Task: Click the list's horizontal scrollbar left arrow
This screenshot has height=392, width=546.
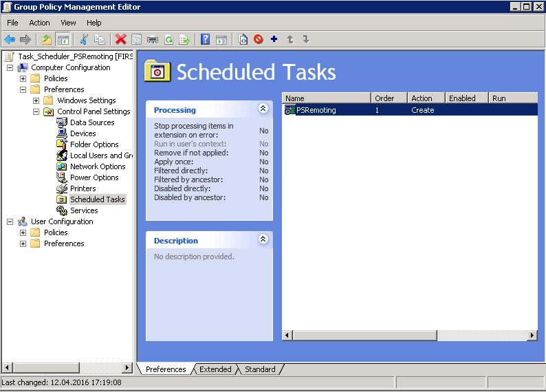Action: click(x=287, y=336)
